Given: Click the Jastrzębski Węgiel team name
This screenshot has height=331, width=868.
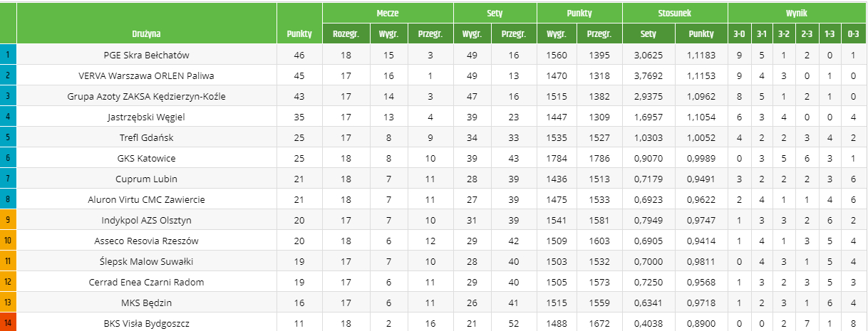Looking at the screenshot, I should 146,117.
